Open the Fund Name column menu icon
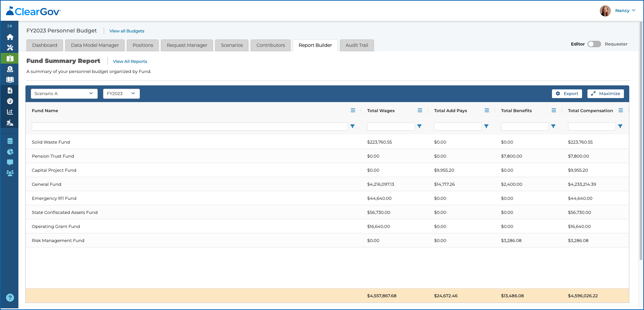The width and height of the screenshot is (644, 310). click(x=353, y=110)
